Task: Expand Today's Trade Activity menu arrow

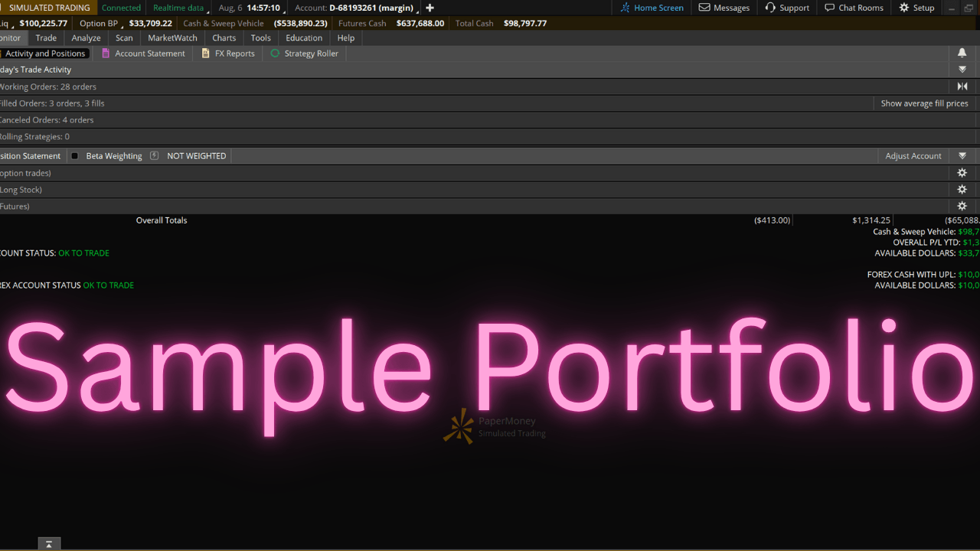Action: pos(962,70)
